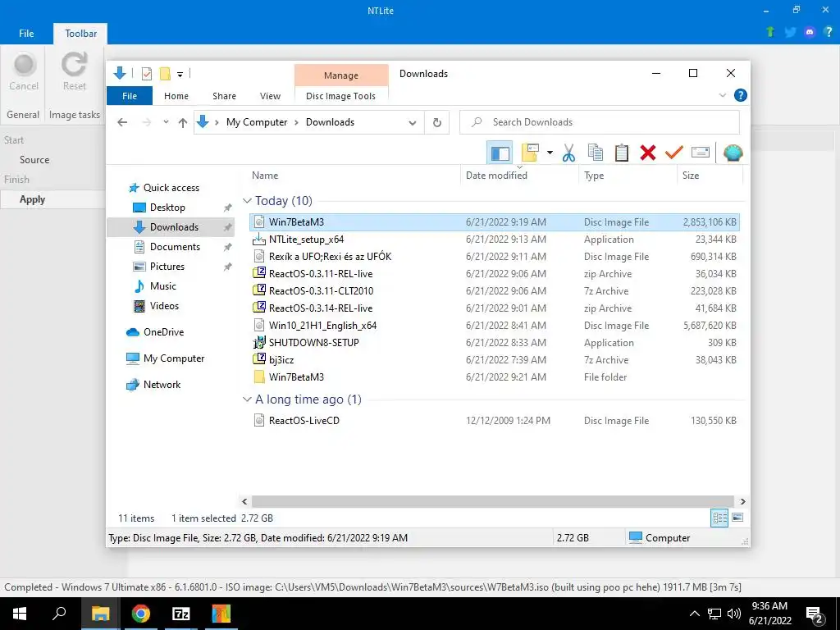Open the Windows Start menu
Viewport: 840px width, 630px height.
[x=20, y=614]
